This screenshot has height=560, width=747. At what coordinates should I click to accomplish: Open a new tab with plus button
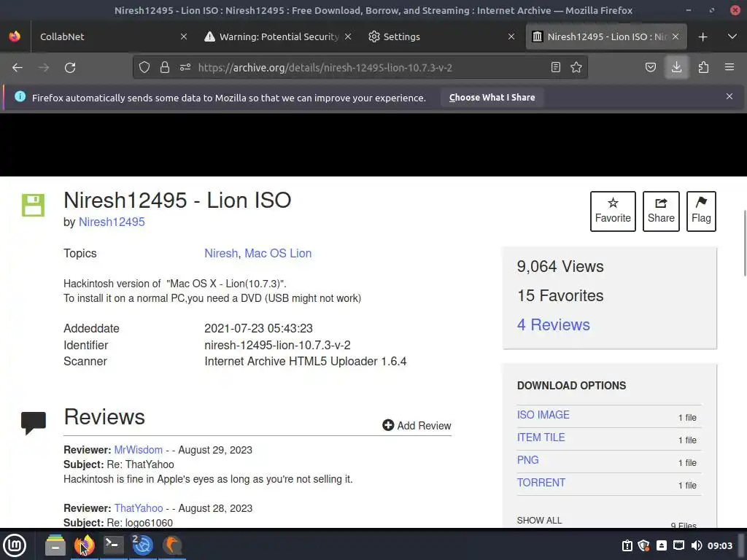(703, 36)
